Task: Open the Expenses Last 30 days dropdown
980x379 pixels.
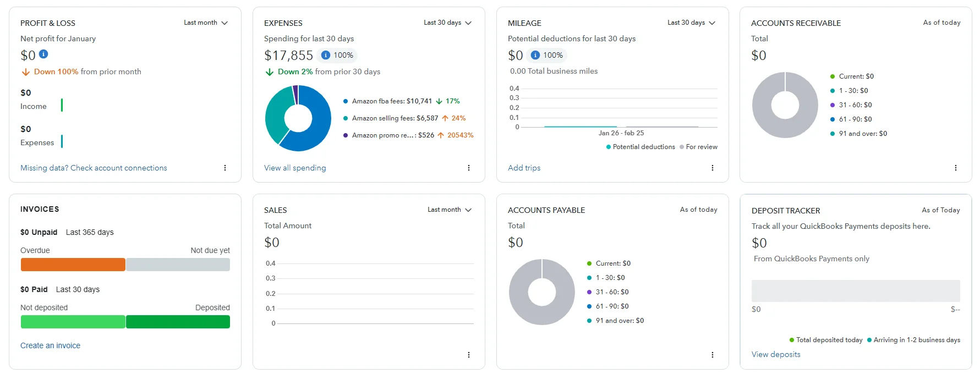Action: click(x=447, y=23)
